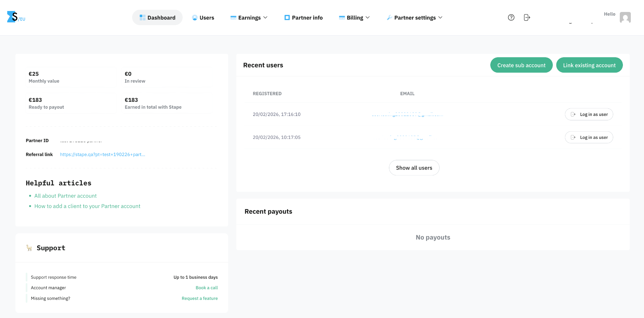Screen dimensions: 644x318
Task: Click login icon for 10:17:05 user
Action: [x=573, y=137]
